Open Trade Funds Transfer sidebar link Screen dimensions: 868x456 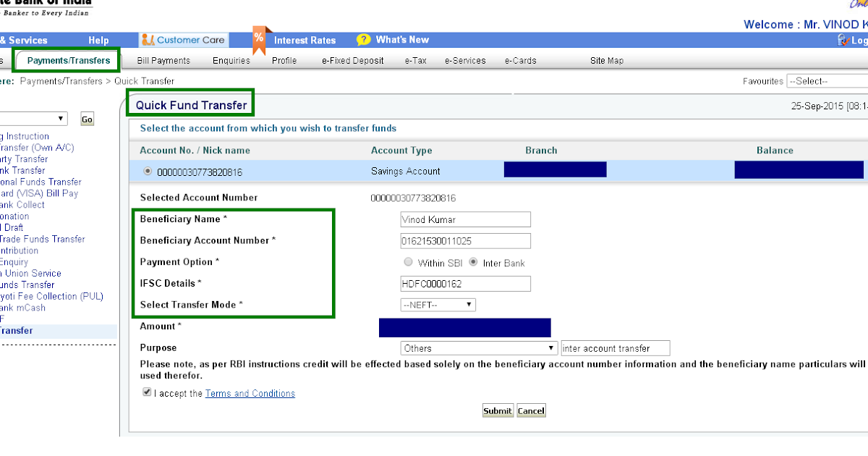43,239
